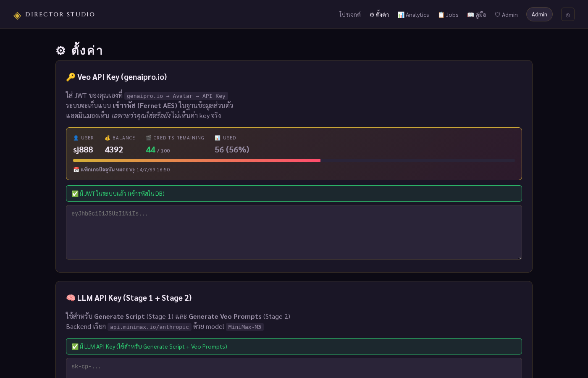
Task: Open the ตั้งค่า gear menu item
Action: [379, 15]
